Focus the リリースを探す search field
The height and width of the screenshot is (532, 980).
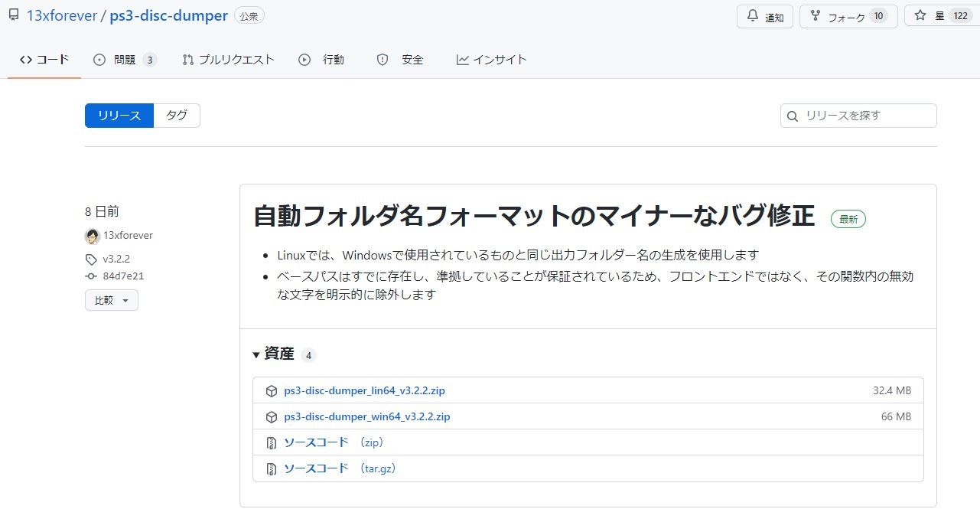[x=858, y=116]
